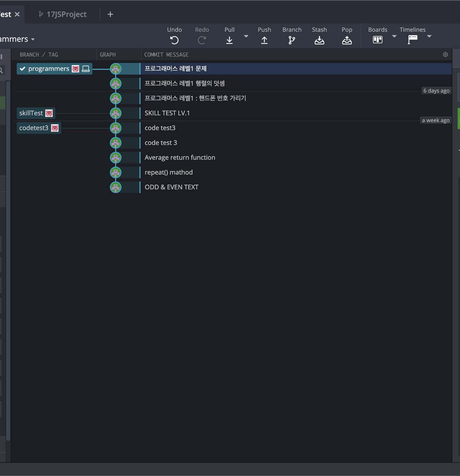Click the 'a week ago' date marker
This screenshot has width=460, height=476.
436,120
